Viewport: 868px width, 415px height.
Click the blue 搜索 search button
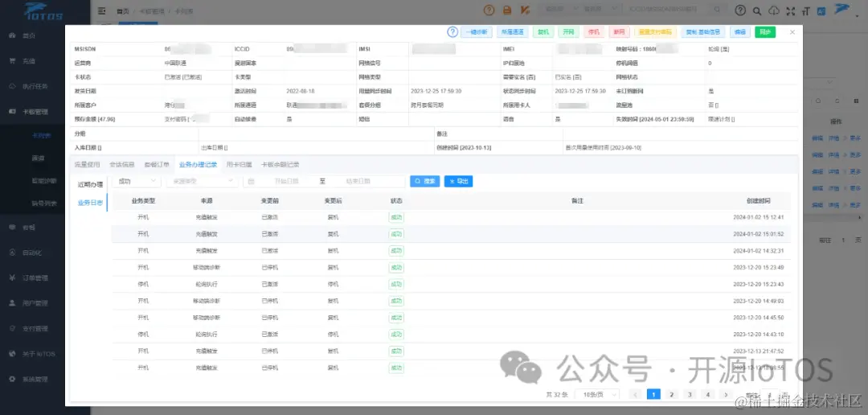[424, 181]
